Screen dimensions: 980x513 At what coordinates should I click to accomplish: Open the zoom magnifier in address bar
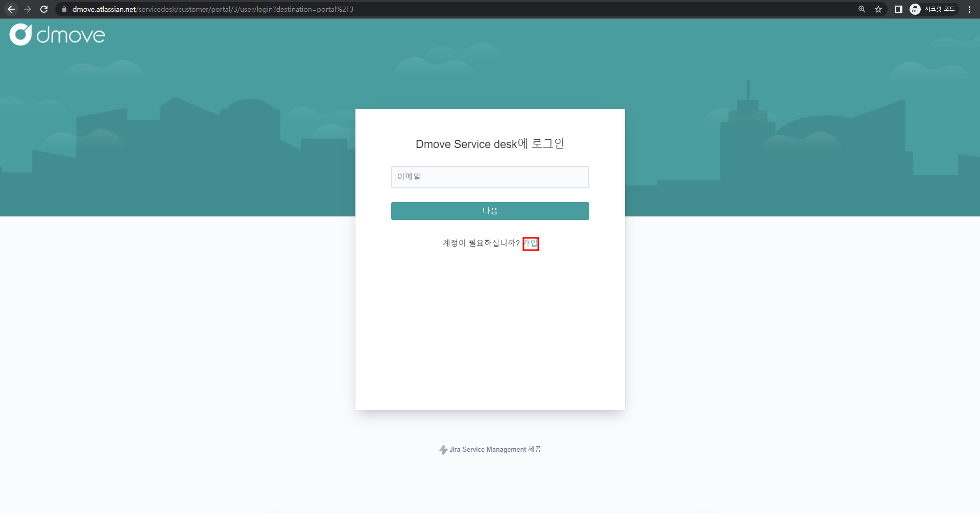tap(862, 9)
